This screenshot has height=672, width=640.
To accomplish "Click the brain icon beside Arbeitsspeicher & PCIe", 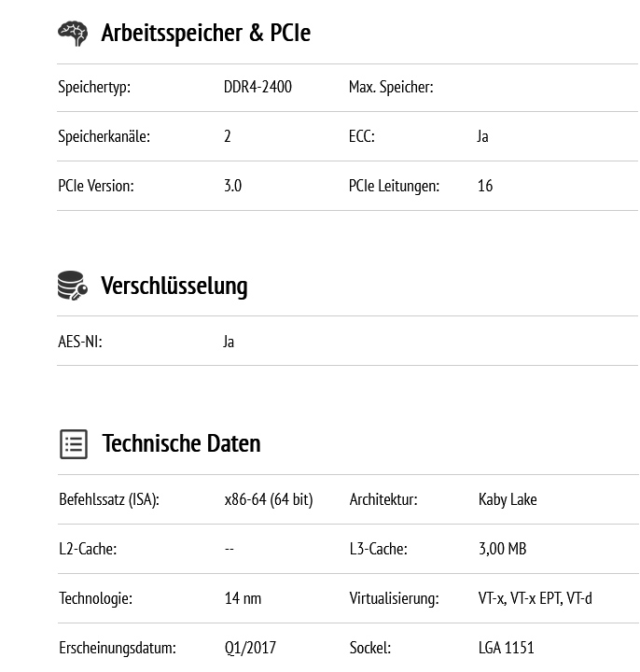I will click(73, 34).
